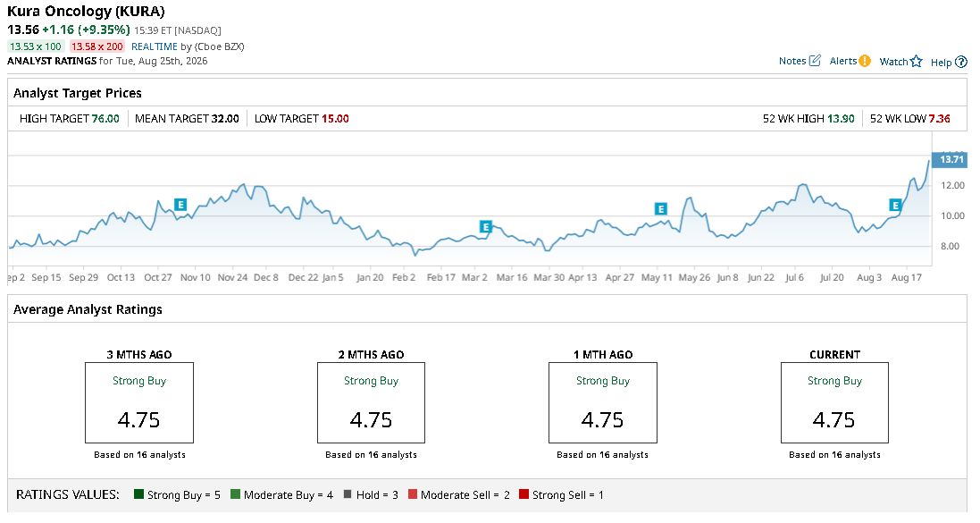Click the light red Moderate Sell swatch

coord(413,493)
